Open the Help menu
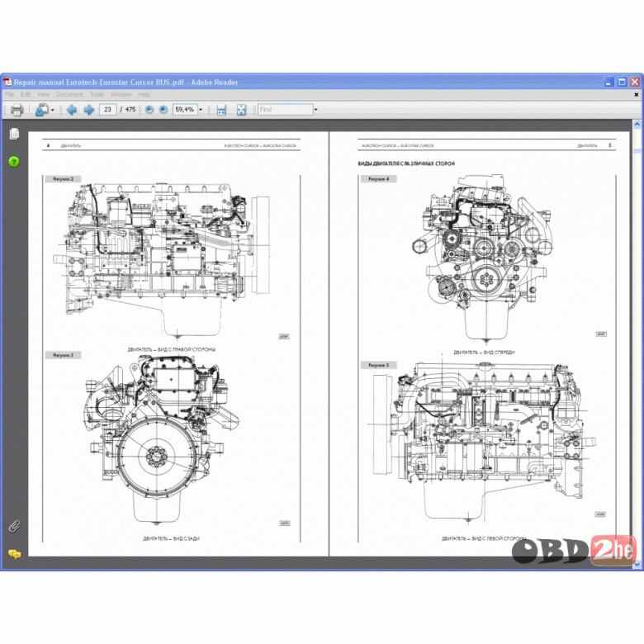Screen dimensions: 644x644 point(144,94)
